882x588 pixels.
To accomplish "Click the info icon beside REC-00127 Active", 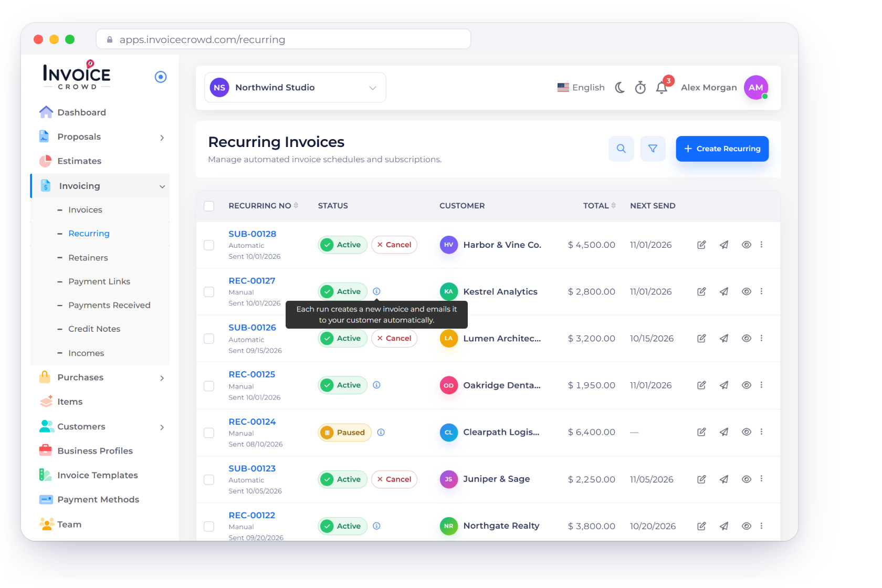I will [376, 291].
